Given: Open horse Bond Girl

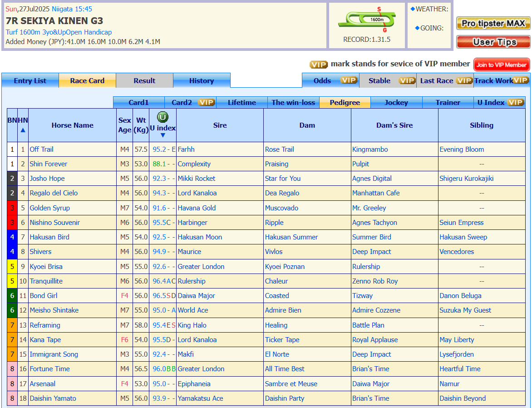Looking at the screenshot, I should [44, 296].
